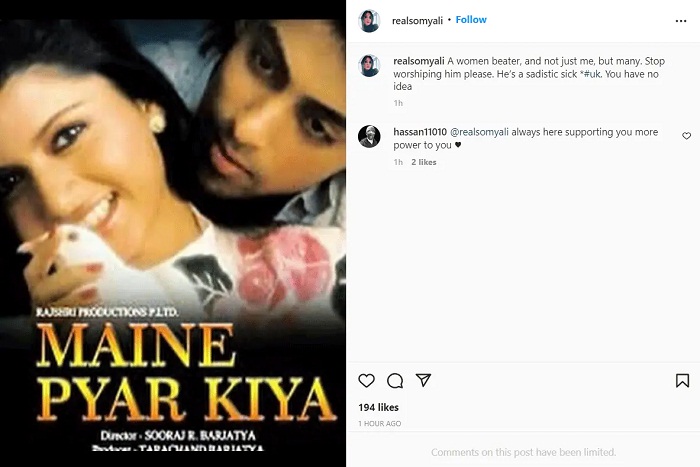Click the comment's 1h timestamp
Image resolution: width=700 pixels, height=467 pixels.
coord(398,162)
